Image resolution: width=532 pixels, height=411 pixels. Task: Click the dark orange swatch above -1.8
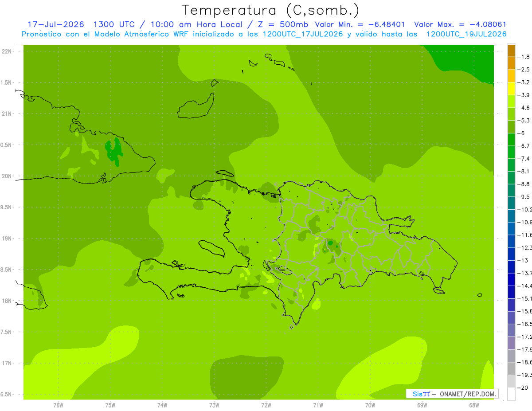pyautogui.click(x=511, y=51)
